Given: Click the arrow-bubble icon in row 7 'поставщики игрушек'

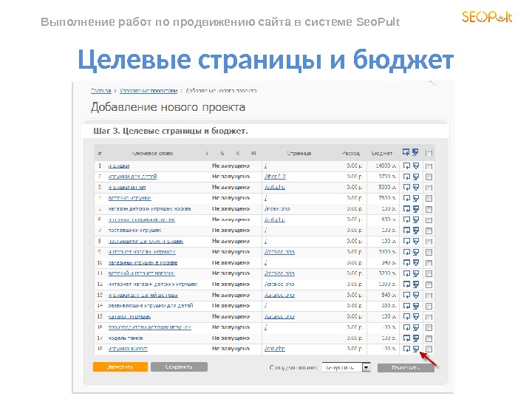Looking at the screenshot, I should (x=406, y=231).
